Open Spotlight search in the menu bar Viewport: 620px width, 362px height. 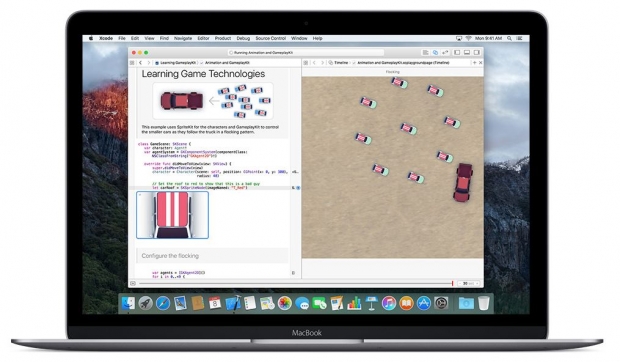(x=509, y=38)
